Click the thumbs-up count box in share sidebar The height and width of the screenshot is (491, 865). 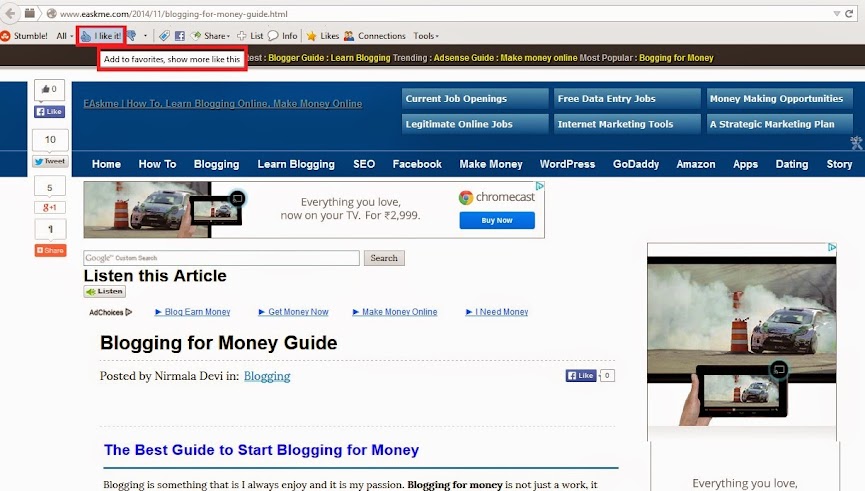(50, 89)
